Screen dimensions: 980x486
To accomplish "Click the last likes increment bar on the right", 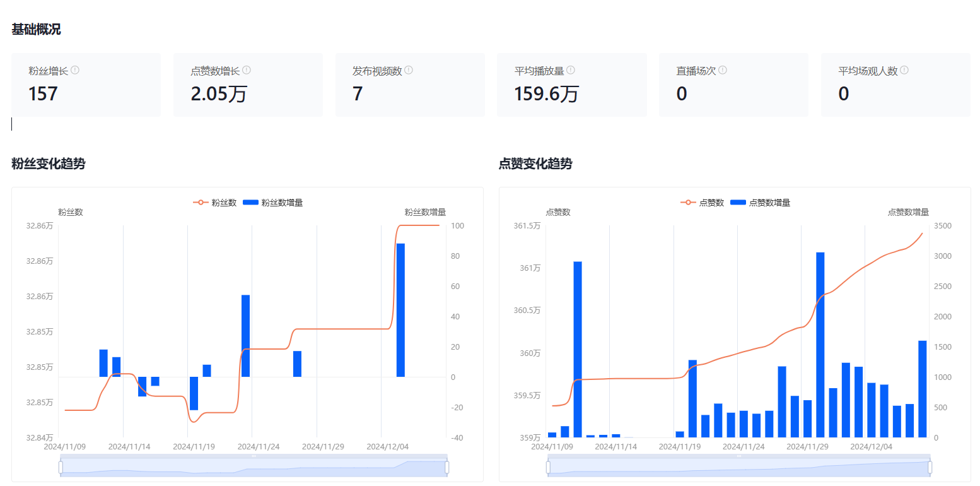I will (x=923, y=388).
